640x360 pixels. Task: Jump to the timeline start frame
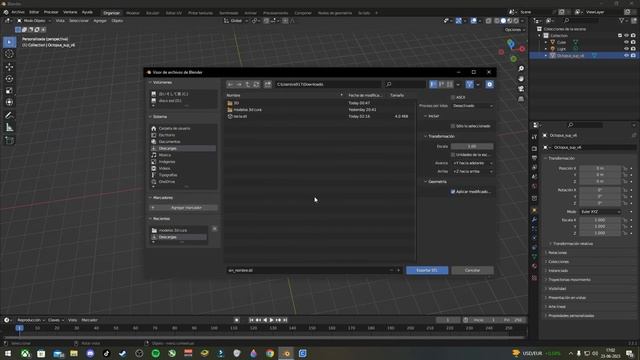tap(251, 320)
